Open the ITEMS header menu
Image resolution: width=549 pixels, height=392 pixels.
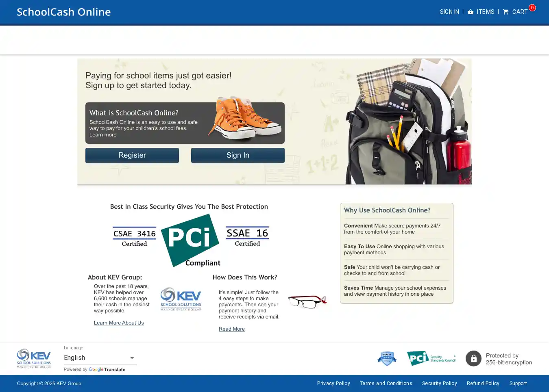pos(485,12)
